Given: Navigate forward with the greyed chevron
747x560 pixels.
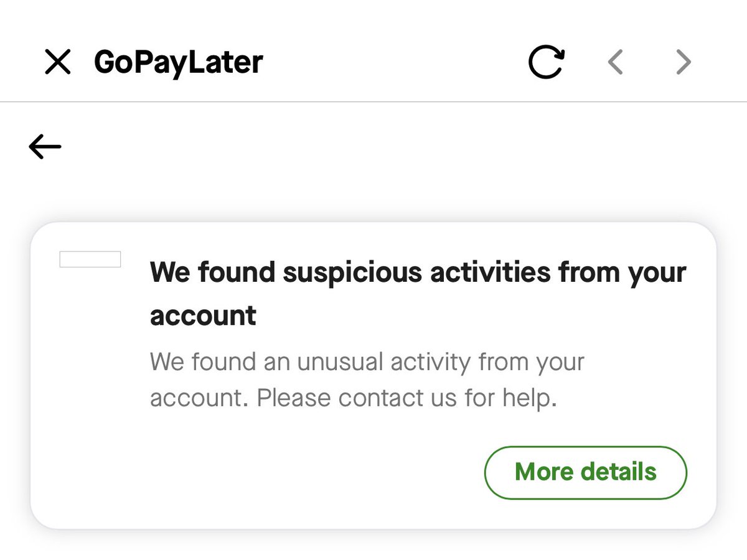Looking at the screenshot, I should click(x=684, y=62).
